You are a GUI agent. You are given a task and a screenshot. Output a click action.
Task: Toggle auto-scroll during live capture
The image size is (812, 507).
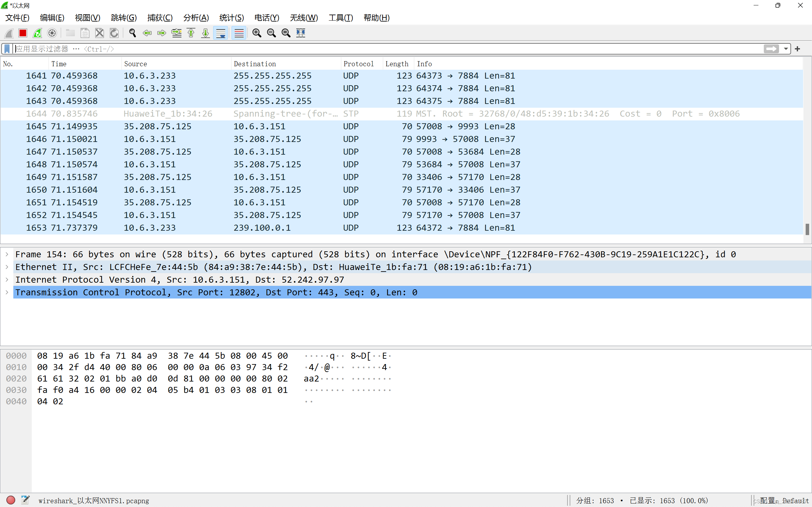pyautogui.click(x=220, y=33)
